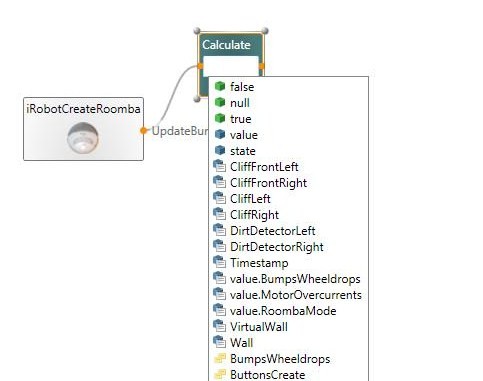
Task: Click the Calculate block's right output pin
Action: point(262,66)
